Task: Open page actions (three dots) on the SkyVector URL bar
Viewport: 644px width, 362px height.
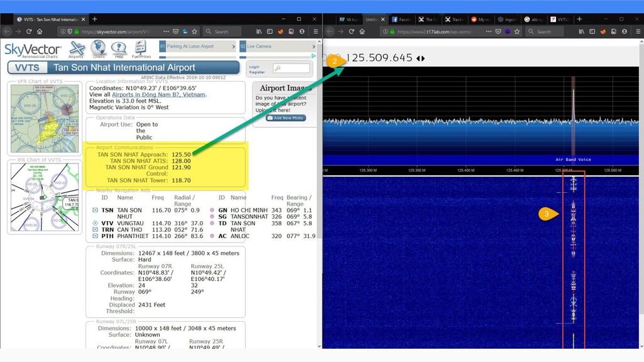Action: tap(166, 31)
